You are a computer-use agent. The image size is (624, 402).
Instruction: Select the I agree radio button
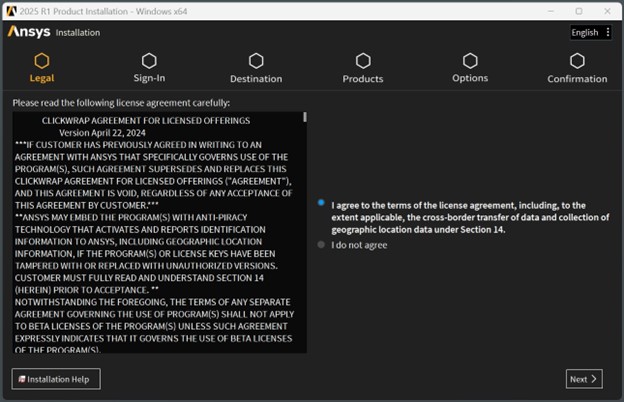pos(321,203)
